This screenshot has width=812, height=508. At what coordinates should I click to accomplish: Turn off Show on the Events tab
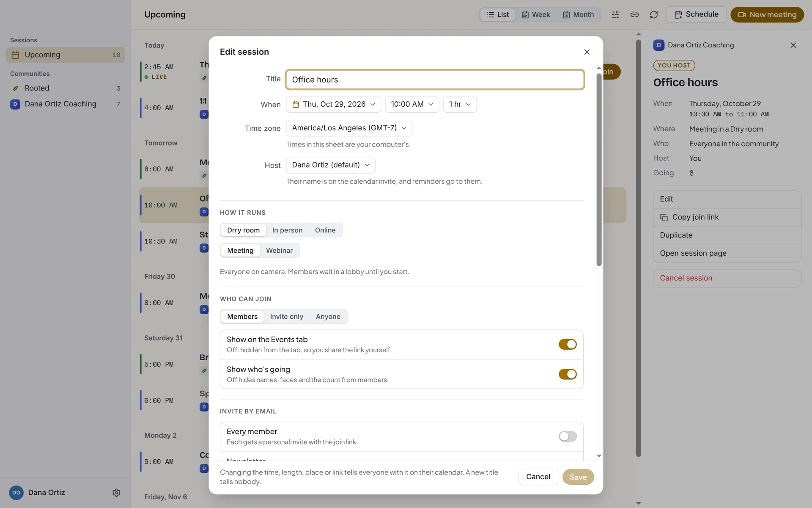point(568,344)
